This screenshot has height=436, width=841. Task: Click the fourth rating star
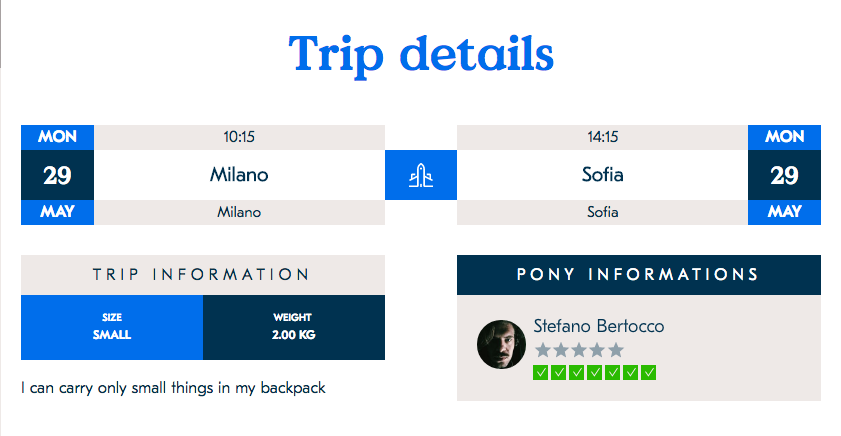click(597, 350)
